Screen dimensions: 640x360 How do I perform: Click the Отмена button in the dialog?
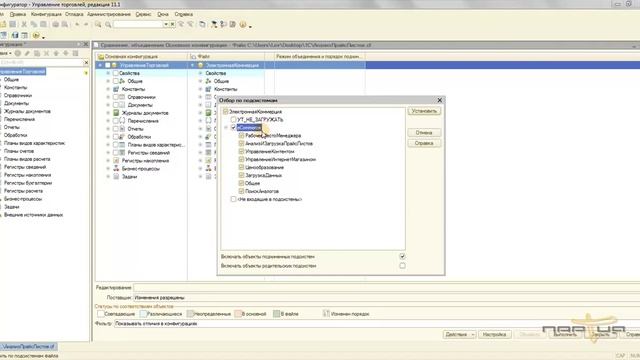[x=424, y=133]
